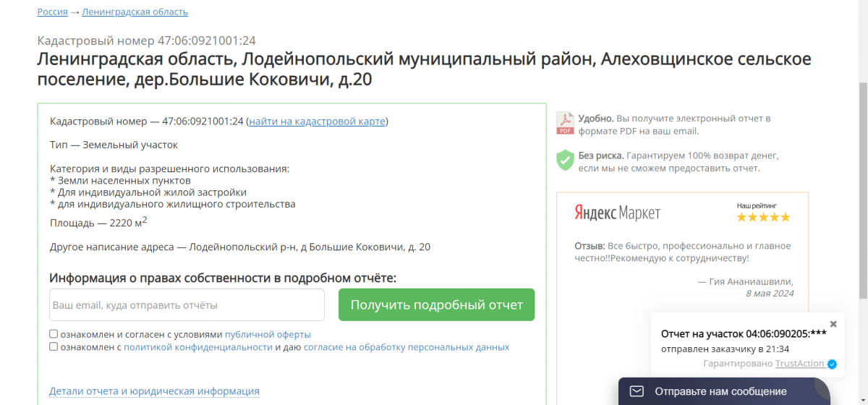Click the five-star rating stars
The width and height of the screenshot is (868, 405).
coord(763,217)
